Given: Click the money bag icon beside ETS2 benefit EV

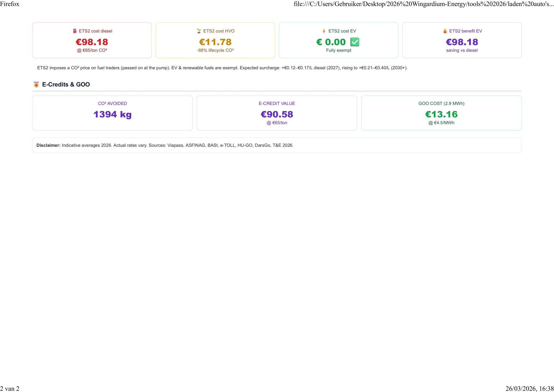Looking at the screenshot, I should pyautogui.click(x=445, y=31).
